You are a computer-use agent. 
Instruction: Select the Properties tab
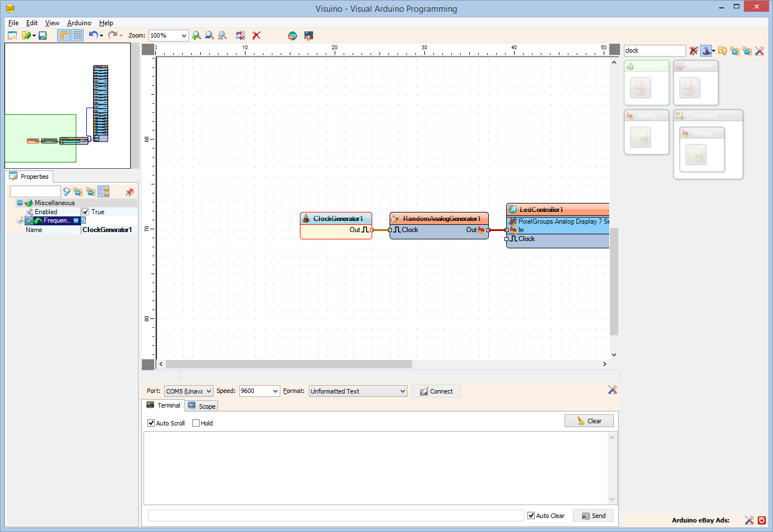29,176
